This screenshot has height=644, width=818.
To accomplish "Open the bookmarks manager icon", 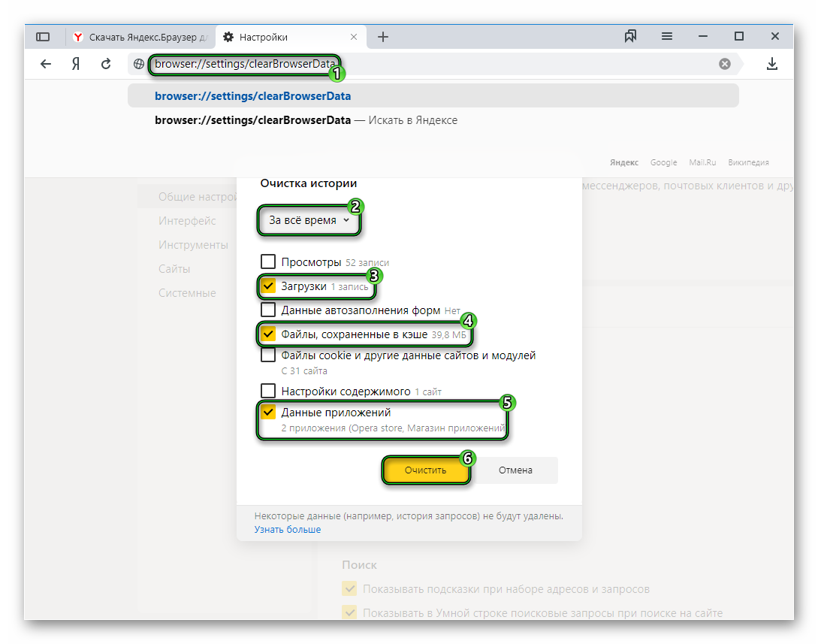I will [x=630, y=37].
